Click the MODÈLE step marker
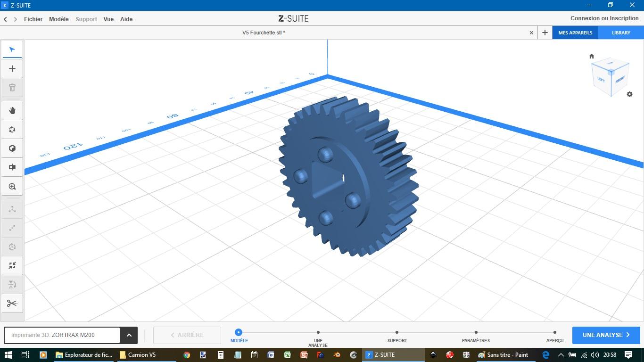The width and height of the screenshot is (644, 362). coord(239,332)
